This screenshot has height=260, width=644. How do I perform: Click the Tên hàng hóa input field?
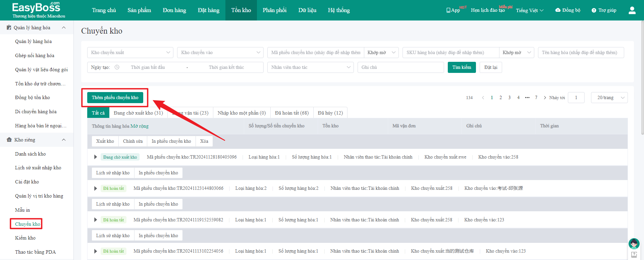tap(581, 53)
